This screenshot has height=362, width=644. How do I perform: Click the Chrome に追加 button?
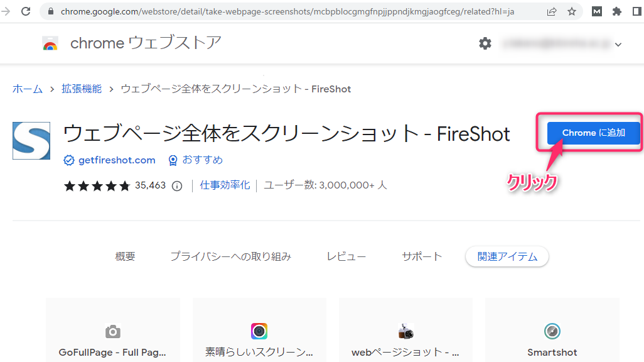tap(593, 133)
